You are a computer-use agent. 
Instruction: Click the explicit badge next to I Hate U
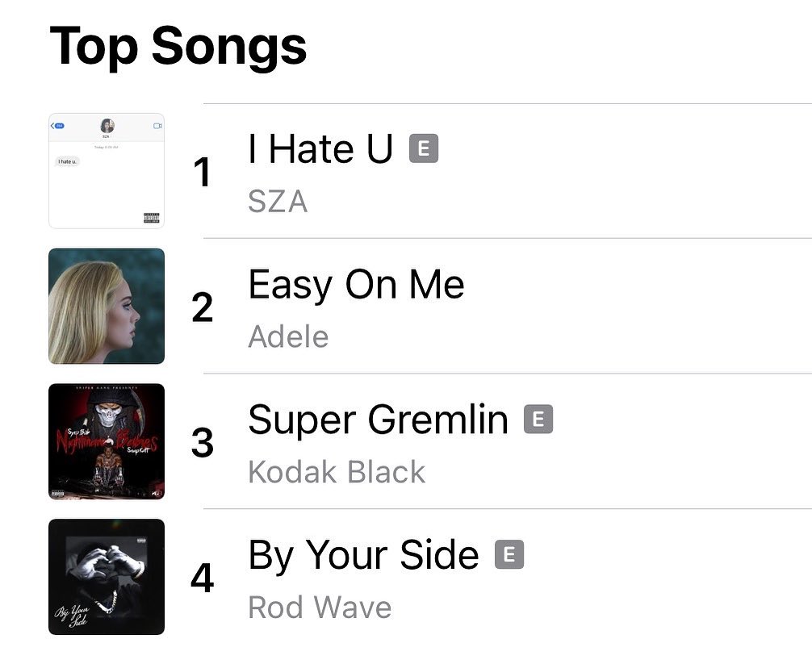pyautogui.click(x=424, y=148)
